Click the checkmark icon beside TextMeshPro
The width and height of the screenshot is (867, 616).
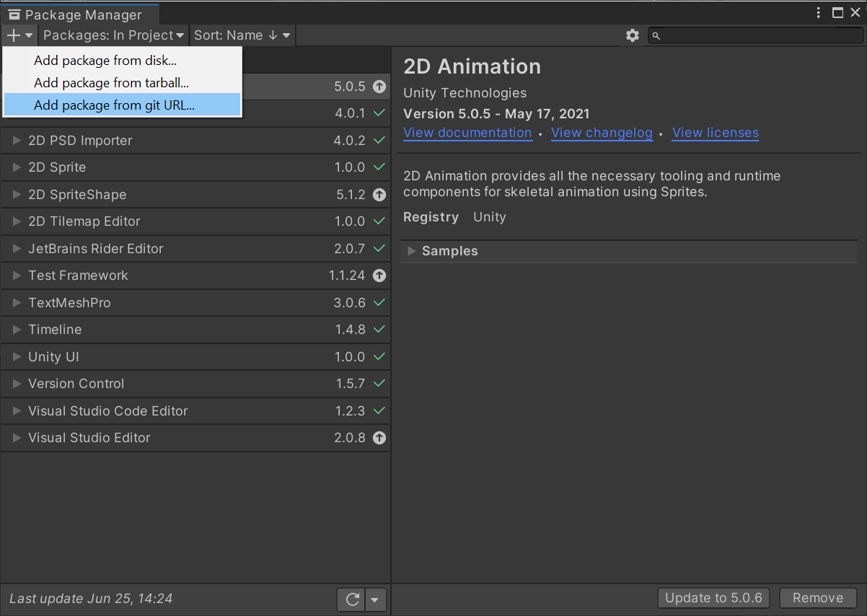pyautogui.click(x=379, y=303)
